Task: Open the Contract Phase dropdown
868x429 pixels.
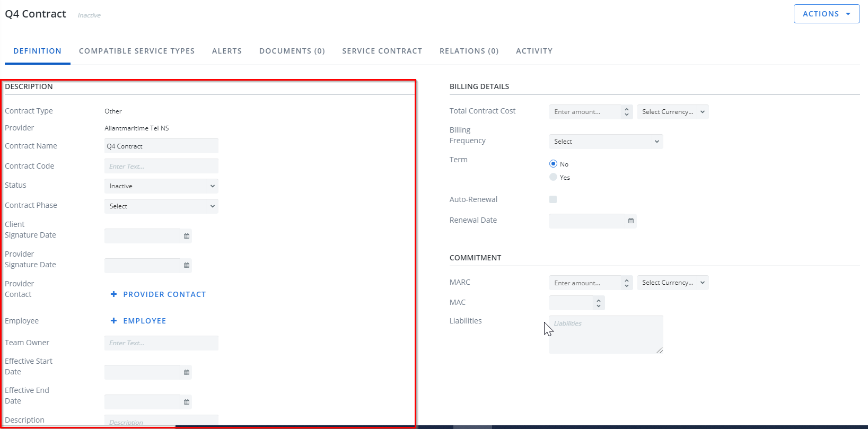Action: 161,206
